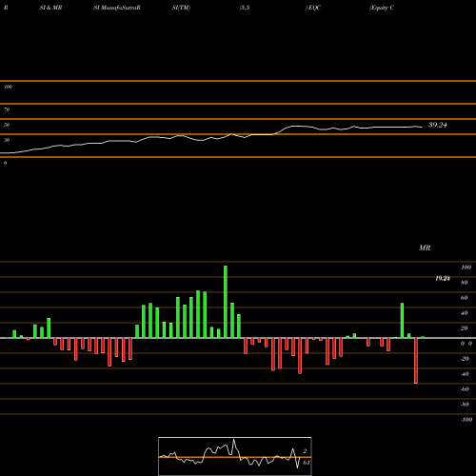The height and width of the screenshot is (476, 476).
Task: Click the MR axis label -80
Action: (465, 405)
